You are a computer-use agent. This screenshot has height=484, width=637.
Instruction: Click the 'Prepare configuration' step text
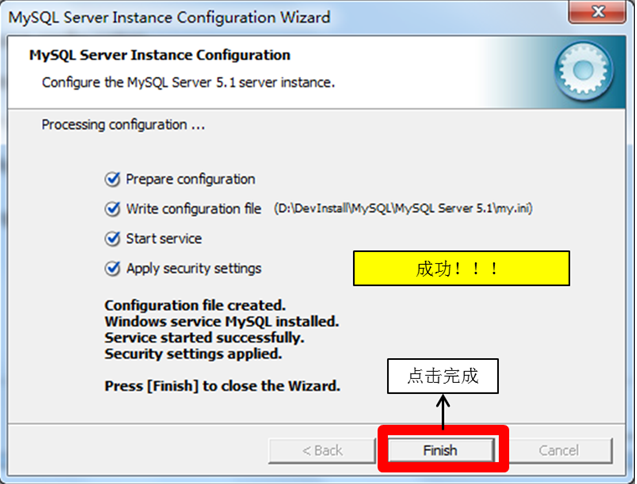pyautogui.click(x=191, y=179)
